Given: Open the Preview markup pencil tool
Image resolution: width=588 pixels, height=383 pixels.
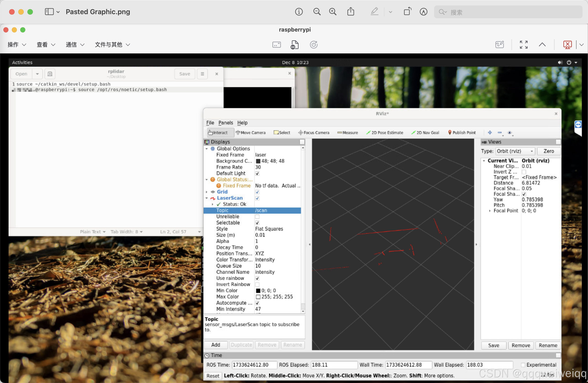Looking at the screenshot, I should pos(374,12).
